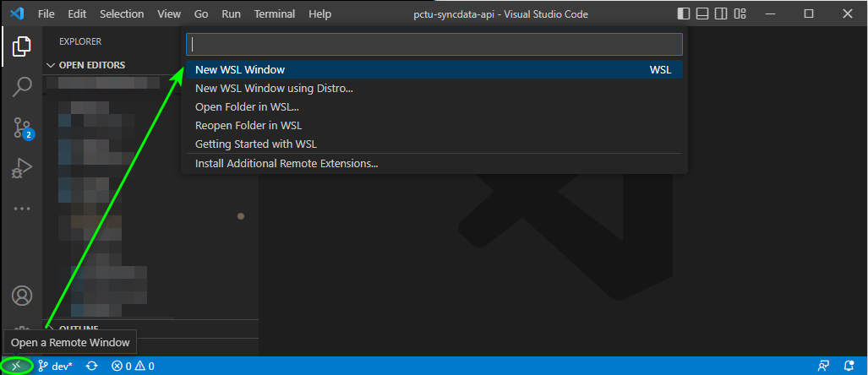Click the EXPLORER panel title
Screen dimensions: 868x375
80,41
